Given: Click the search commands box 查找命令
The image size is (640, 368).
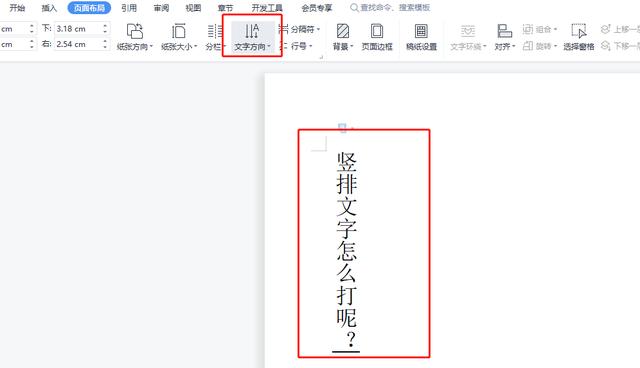Looking at the screenshot, I should [x=390, y=7].
